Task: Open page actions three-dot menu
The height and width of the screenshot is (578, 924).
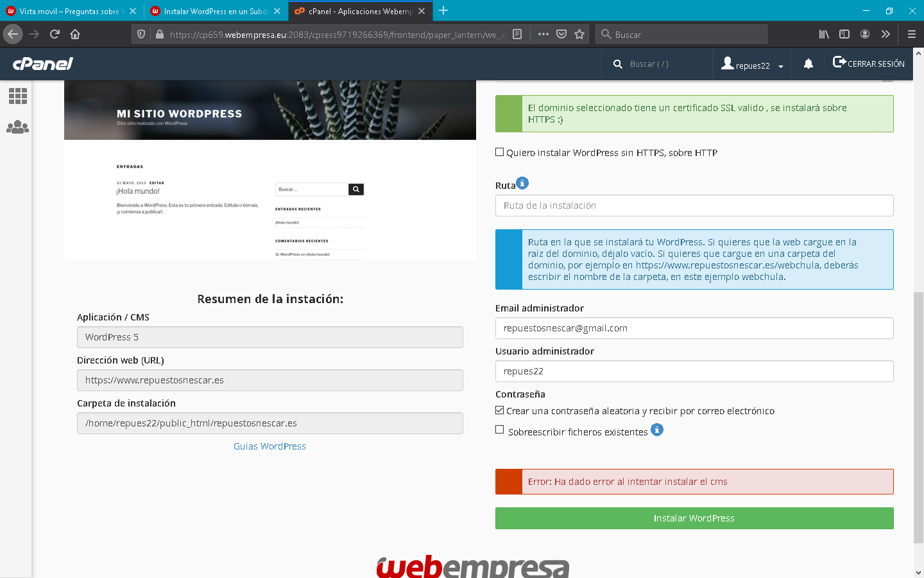Action: click(x=543, y=34)
